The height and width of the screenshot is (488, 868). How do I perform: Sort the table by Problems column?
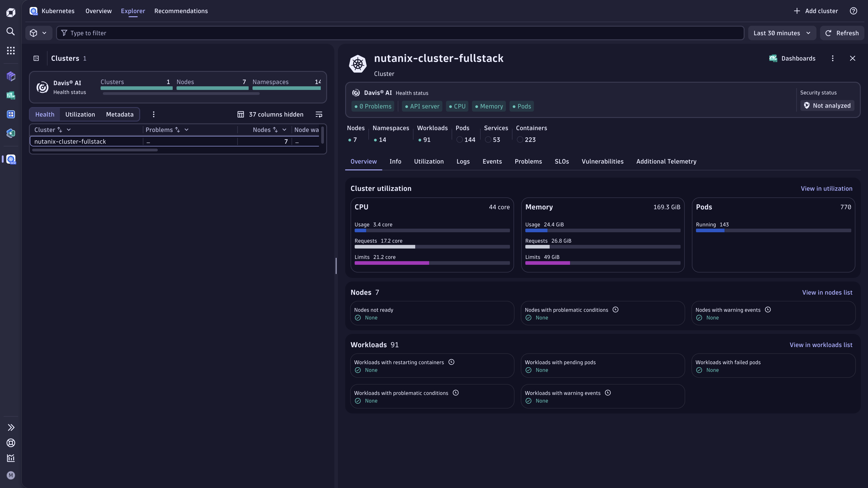pyautogui.click(x=178, y=130)
